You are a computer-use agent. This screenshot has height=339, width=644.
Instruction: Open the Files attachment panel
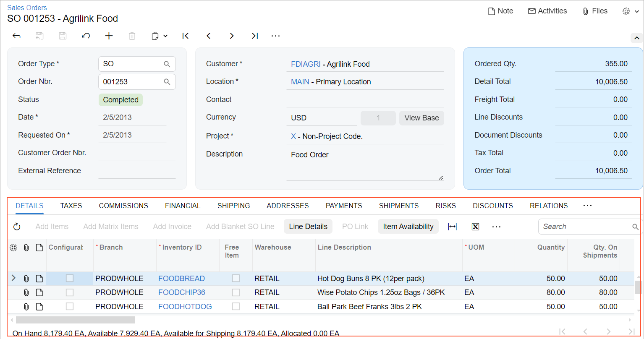pos(595,11)
